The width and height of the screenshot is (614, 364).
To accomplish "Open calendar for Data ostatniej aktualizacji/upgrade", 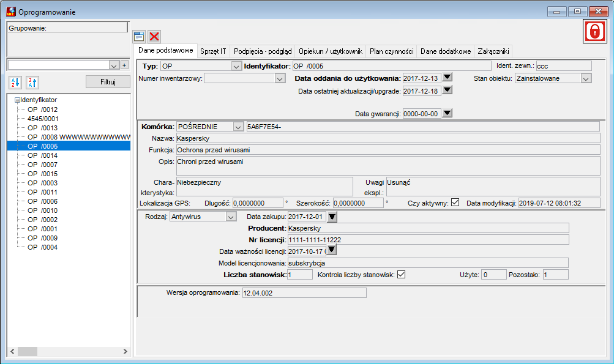I will [x=447, y=91].
